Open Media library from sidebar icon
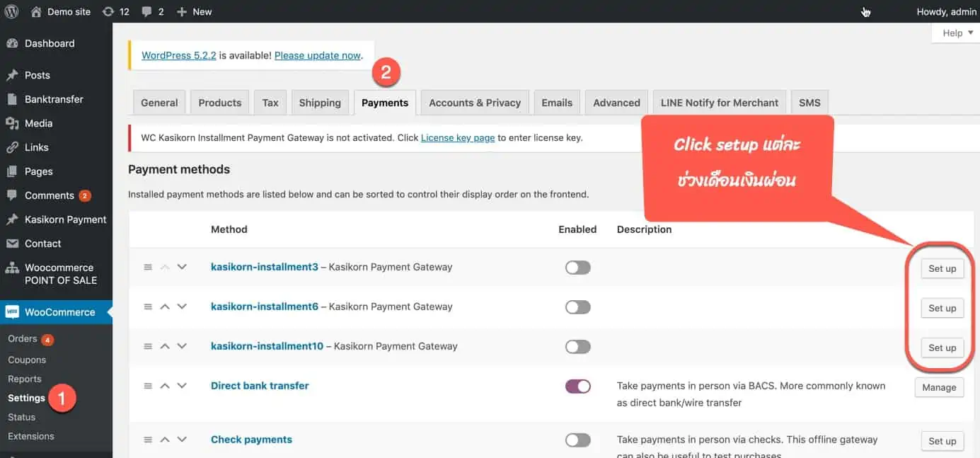The image size is (980, 458). tap(12, 123)
